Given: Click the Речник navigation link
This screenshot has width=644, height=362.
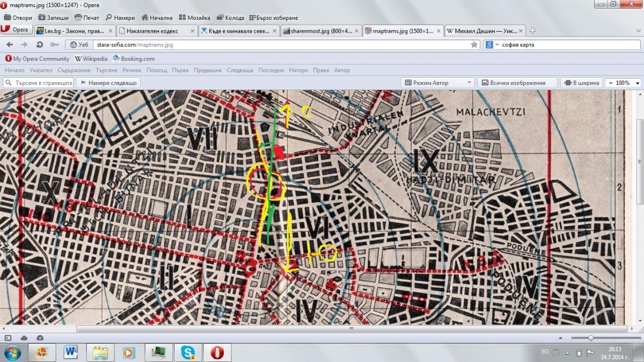Looking at the screenshot, I should [x=132, y=70].
